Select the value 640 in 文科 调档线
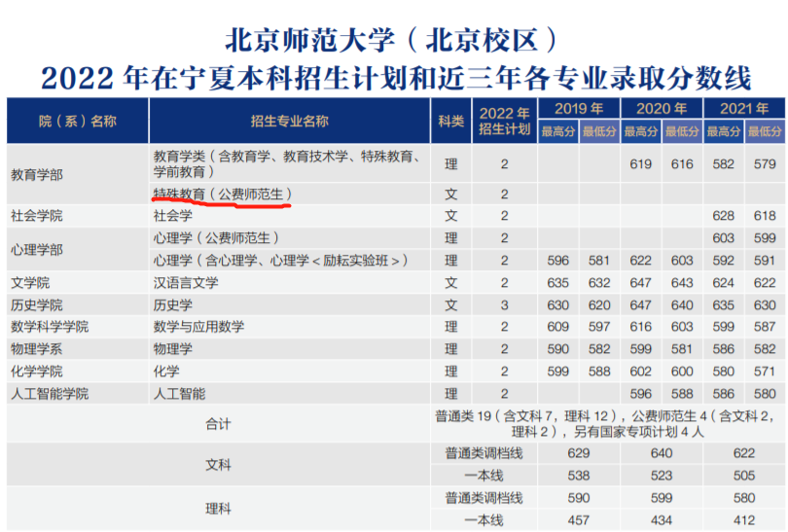Viewport: 788px width, 532px height. (x=662, y=453)
